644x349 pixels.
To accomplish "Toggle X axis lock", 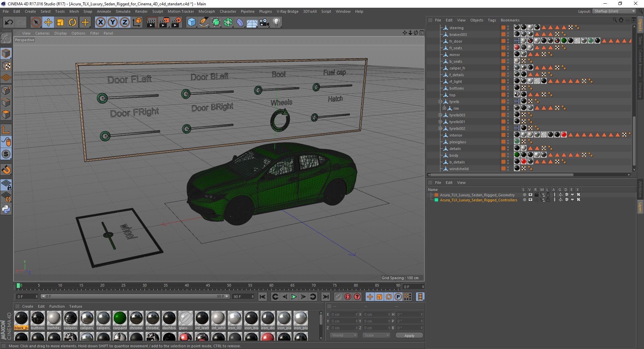I will click(x=100, y=22).
